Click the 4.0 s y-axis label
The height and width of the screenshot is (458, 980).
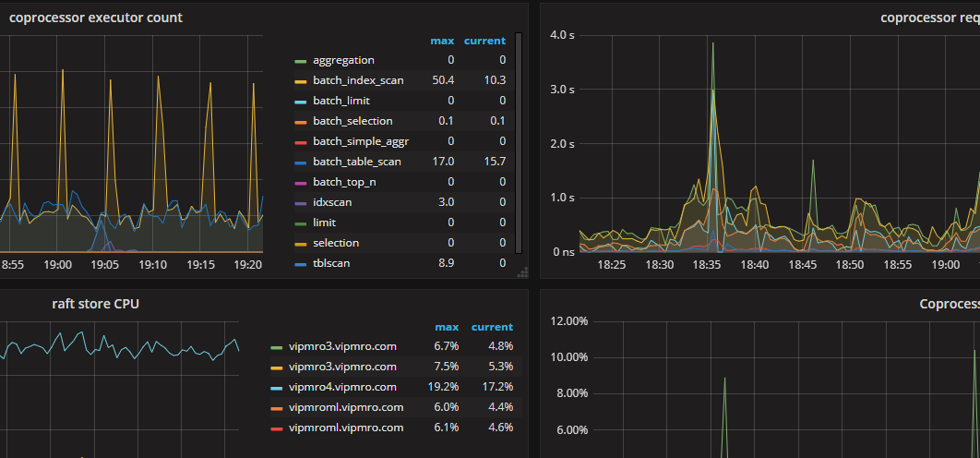point(562,35)
